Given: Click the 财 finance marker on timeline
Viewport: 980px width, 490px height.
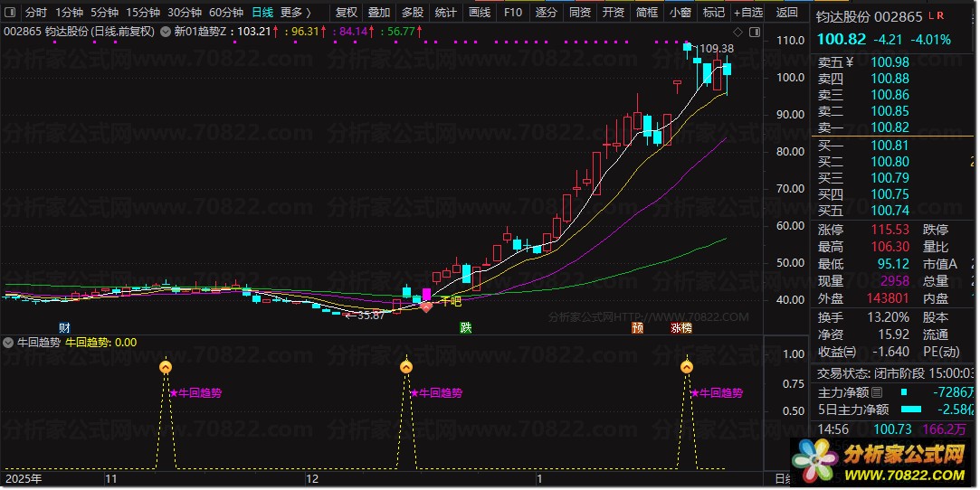Looking at the screenshot, I should tap(64, 327).
